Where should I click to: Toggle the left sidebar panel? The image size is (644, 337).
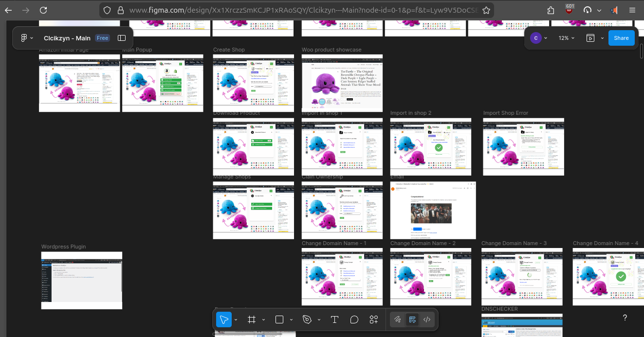pos(122,38)
